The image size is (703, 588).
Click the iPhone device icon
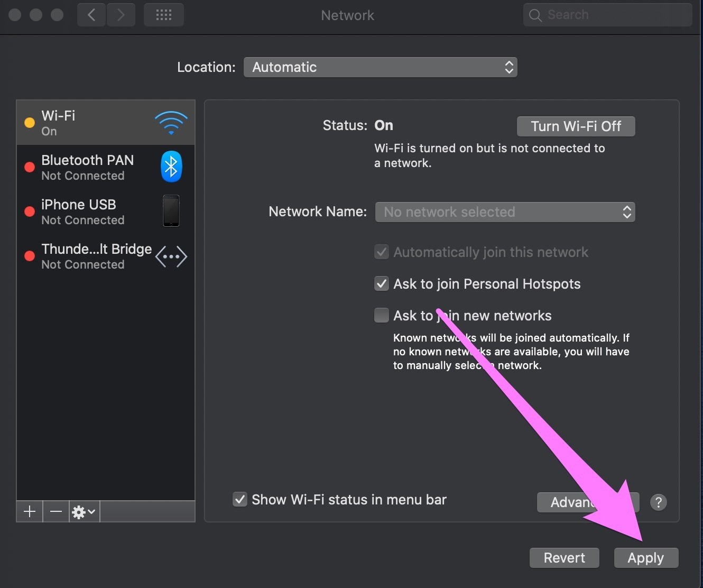tap(171, 211)
